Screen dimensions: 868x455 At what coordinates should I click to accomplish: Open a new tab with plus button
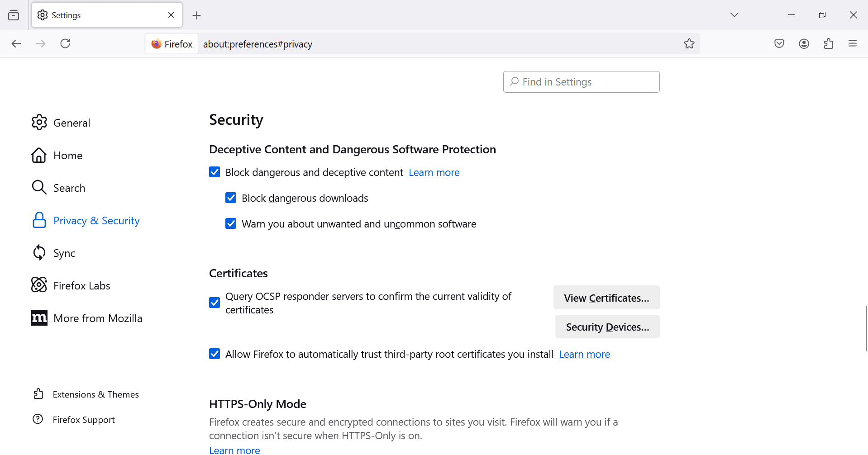[196, 15]
